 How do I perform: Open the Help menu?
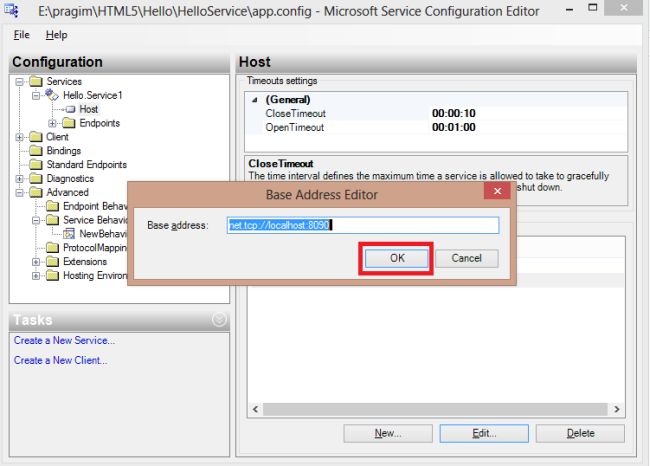pyautogui.click(x=56, y=35)
